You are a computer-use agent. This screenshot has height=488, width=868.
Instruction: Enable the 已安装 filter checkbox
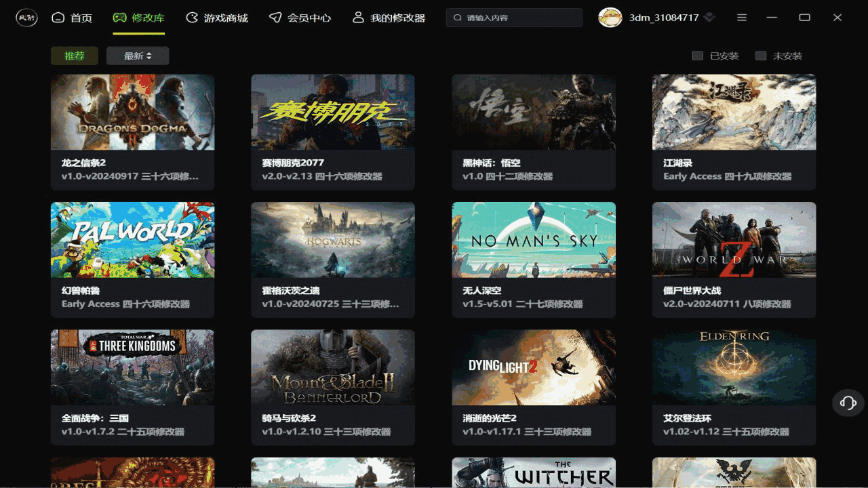tap(698, 56)
